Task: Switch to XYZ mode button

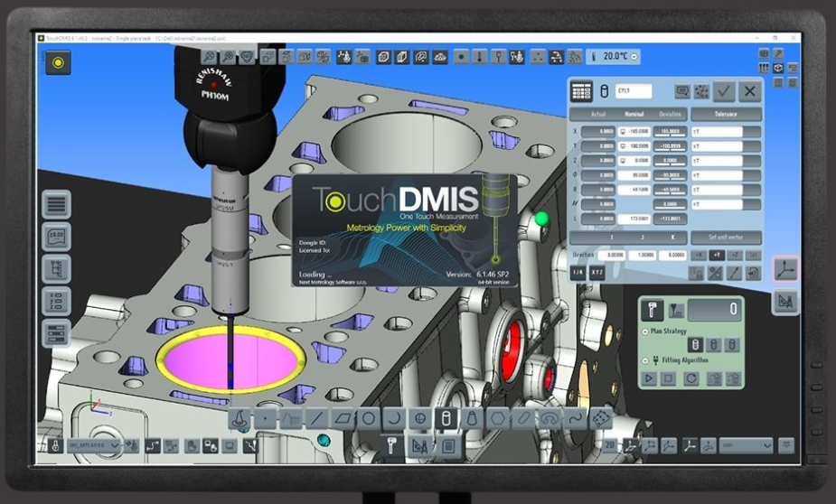Action: tap(597, 273)
